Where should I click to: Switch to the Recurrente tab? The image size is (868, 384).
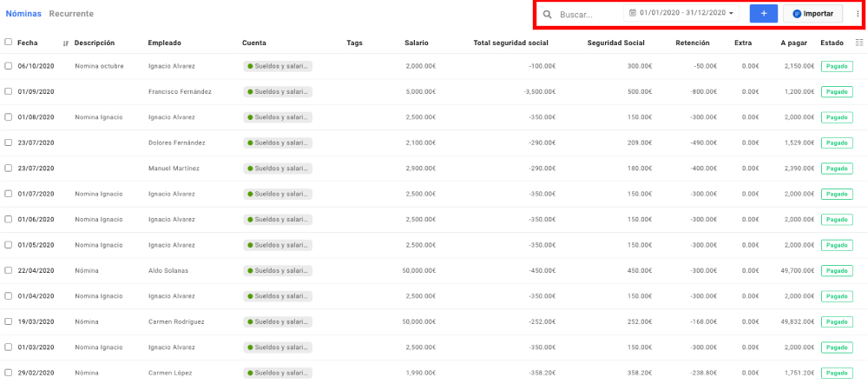click(x=71, y=14)
